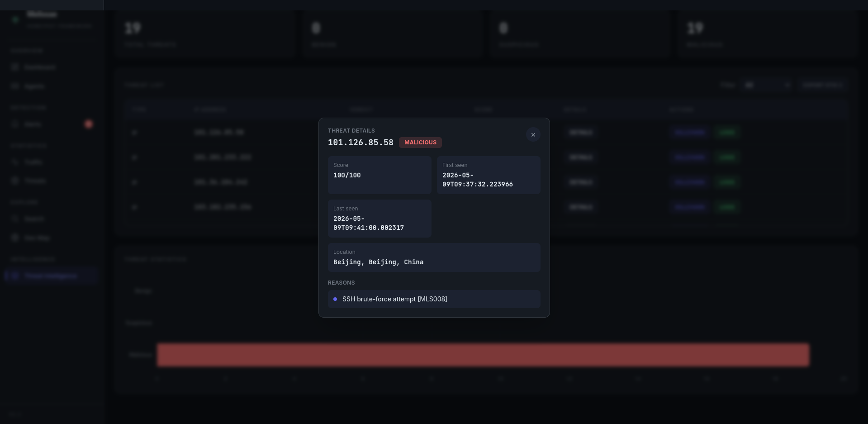Viewport: 868px width, 424px height.
Task: Select the Last seen timestamp value
Action: [369, 223]
